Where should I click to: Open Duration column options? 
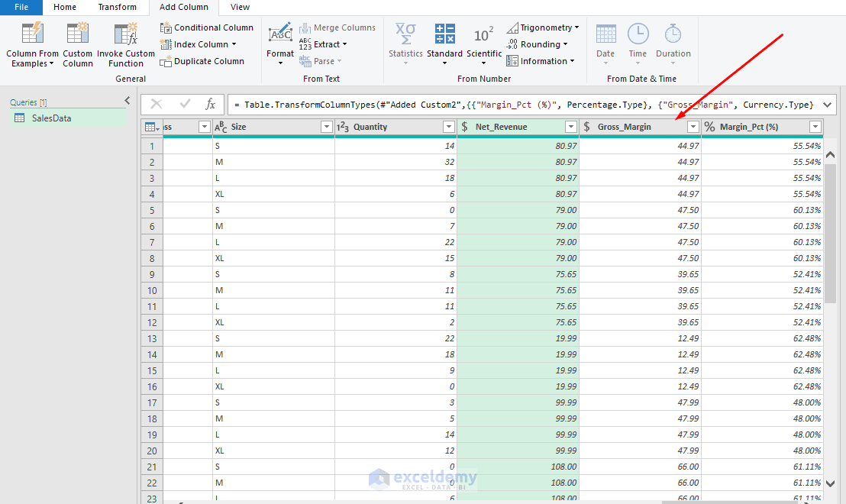click(x=673, y=45)
